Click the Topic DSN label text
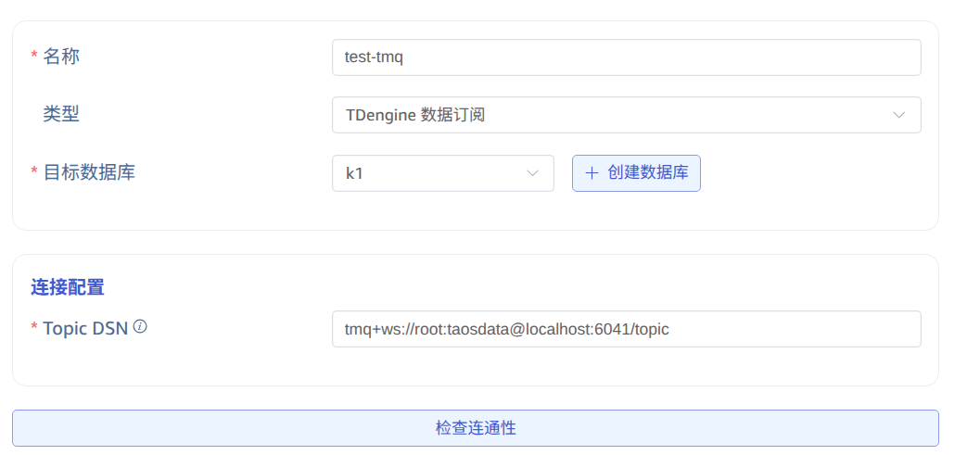Viewport: 980px width, 455px height. point(85,329)
